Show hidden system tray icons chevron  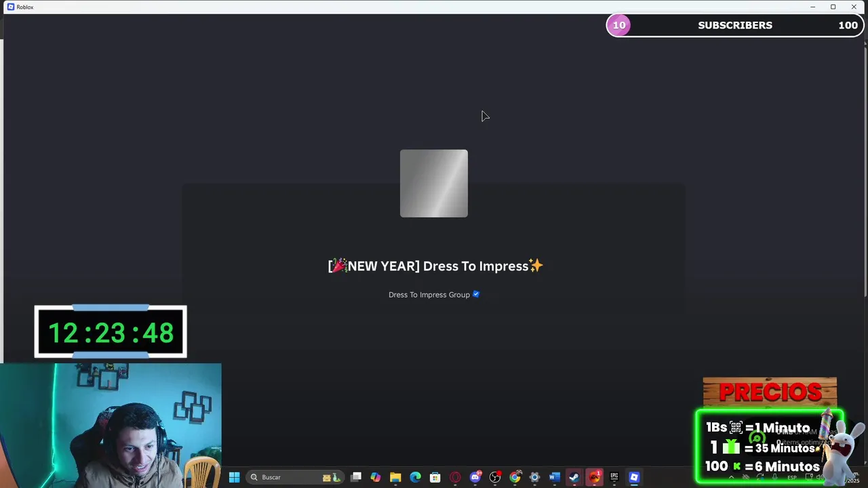click(x=732, y=477)
